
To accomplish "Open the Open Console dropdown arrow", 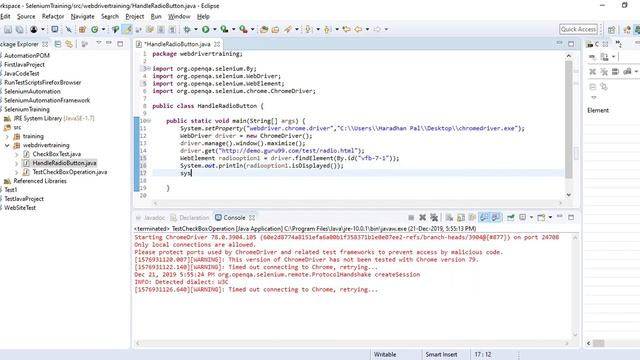I will [550, 218].
